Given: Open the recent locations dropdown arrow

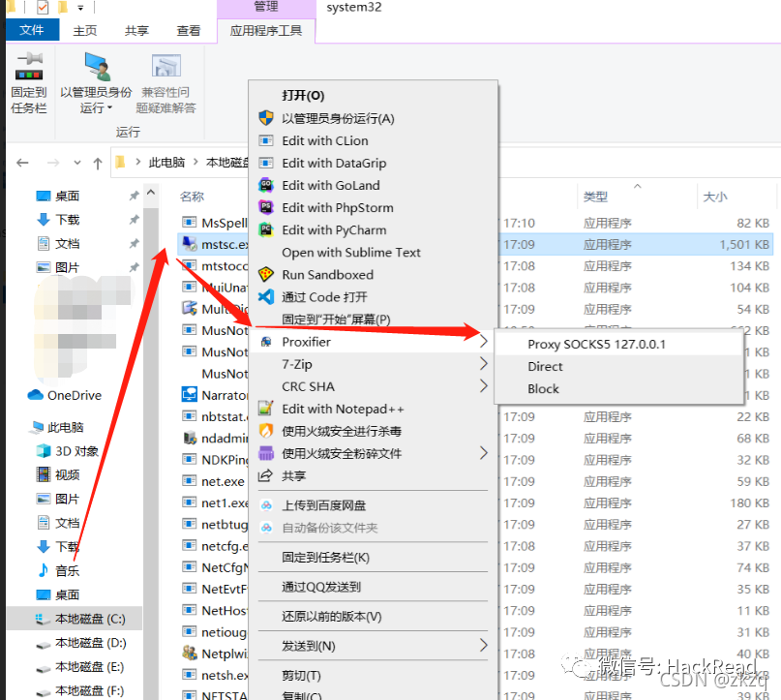Looking at the screenshot, I should [76, 163].
